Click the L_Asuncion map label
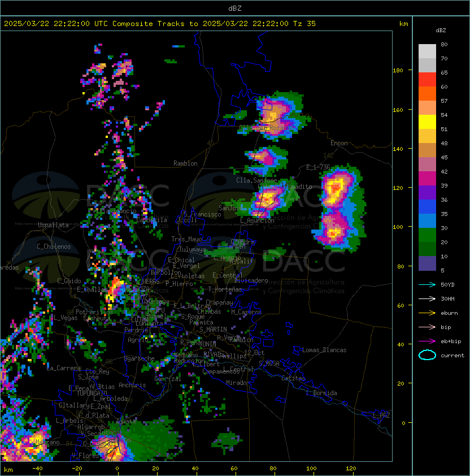 coord(257,220)
